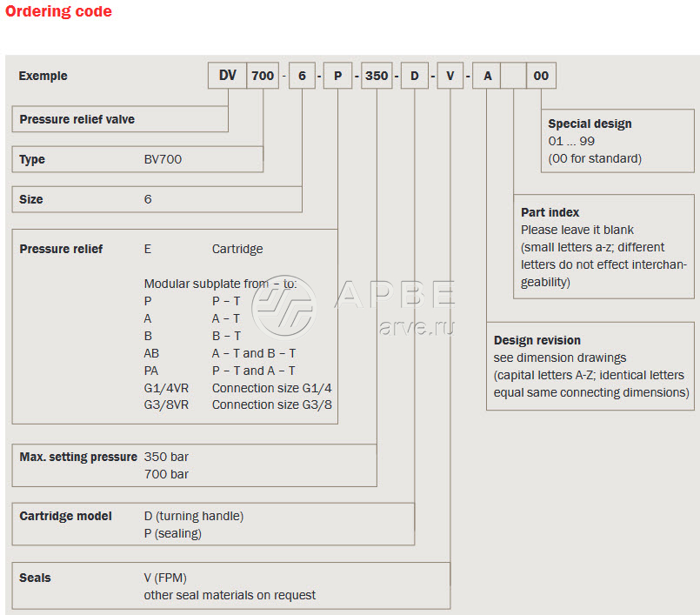This screenshot has height=615, width=700.
Task: Click the Special design heading
Action: 590,124
